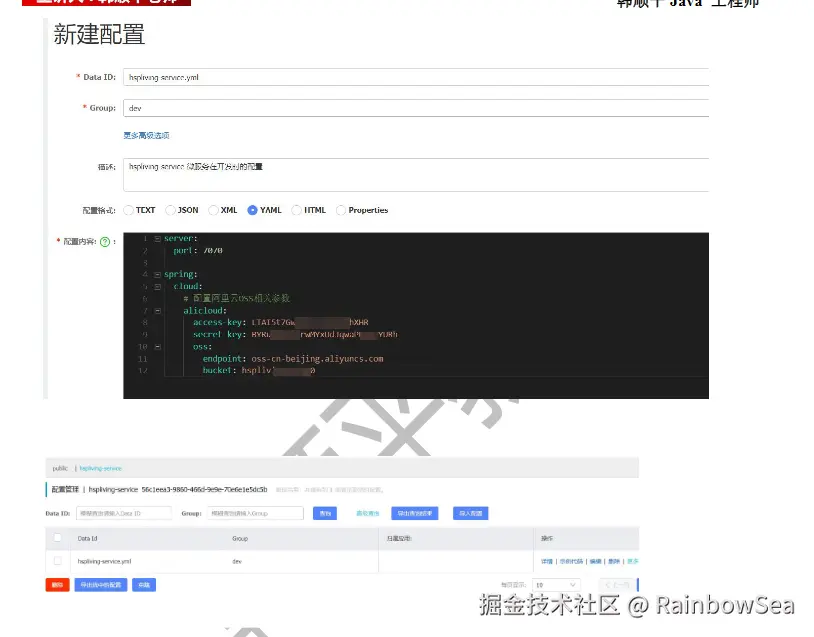Select the YAML format radio button
The height and width of the screenshot is (637, 814).
pyautogui.click(x=252, y=210)
